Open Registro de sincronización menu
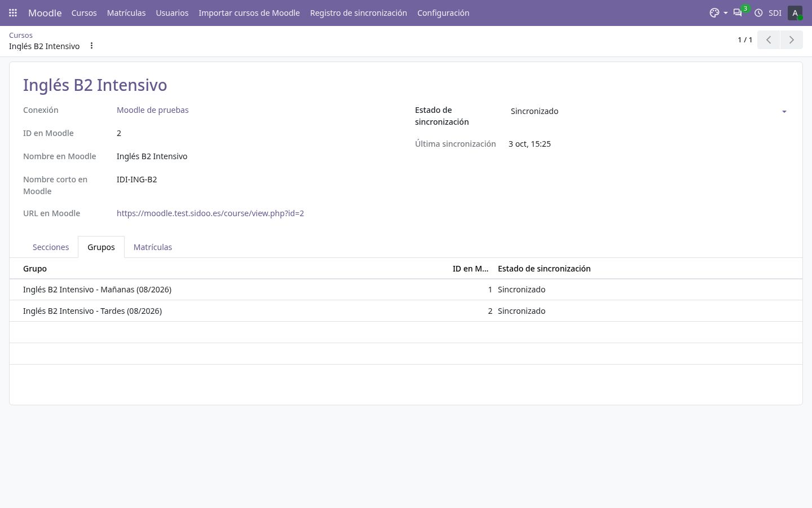Image resolution: width=812 pixels, height=508 pixels. tap(359, 12)
